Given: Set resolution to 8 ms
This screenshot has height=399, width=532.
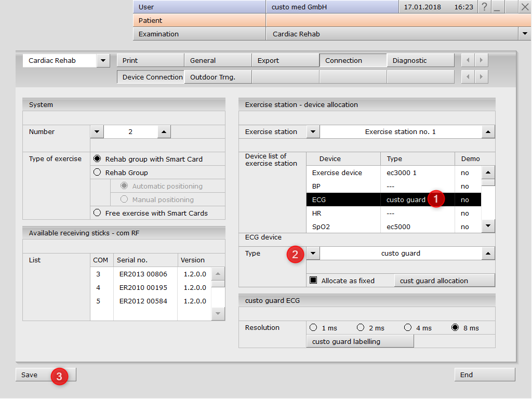Looking at the screenshot, I should click(x=455, y=327).
